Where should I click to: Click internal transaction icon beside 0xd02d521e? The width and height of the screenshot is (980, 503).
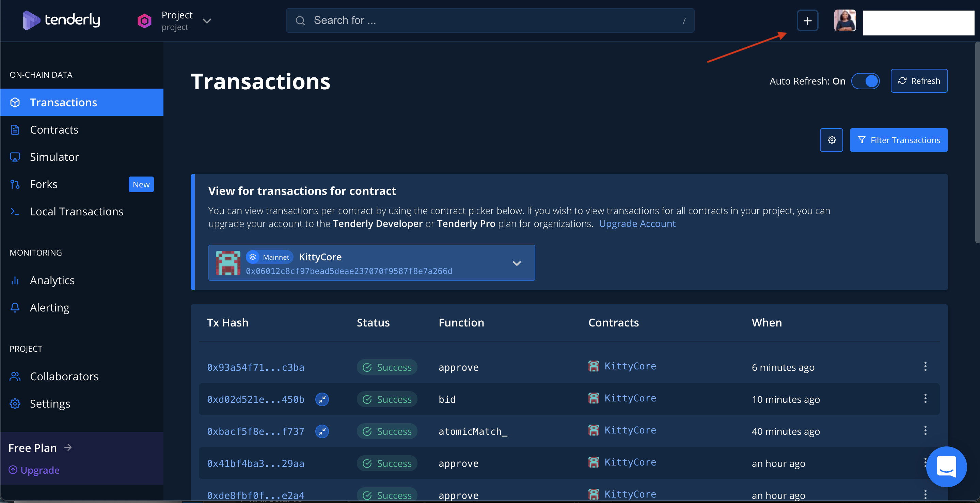(x=322, y=399)
